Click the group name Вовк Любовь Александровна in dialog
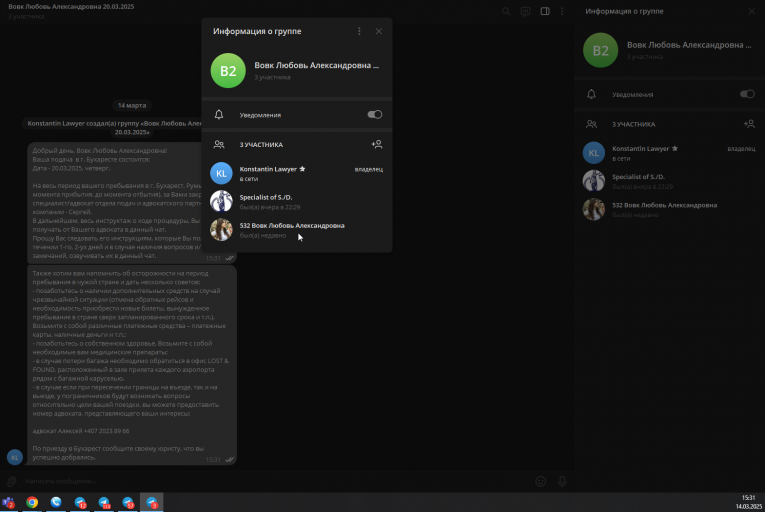765x512 pixels. (316, 65)
